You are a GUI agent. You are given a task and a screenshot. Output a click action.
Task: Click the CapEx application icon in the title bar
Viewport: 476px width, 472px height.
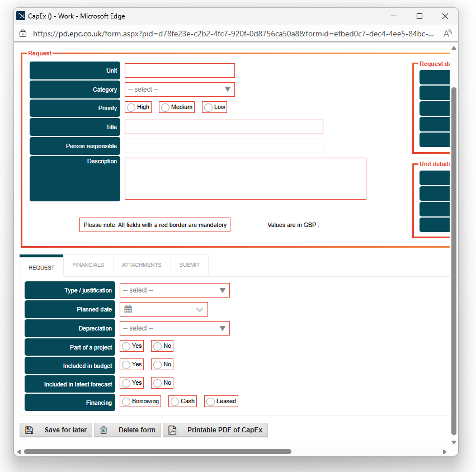pos(20,16)
